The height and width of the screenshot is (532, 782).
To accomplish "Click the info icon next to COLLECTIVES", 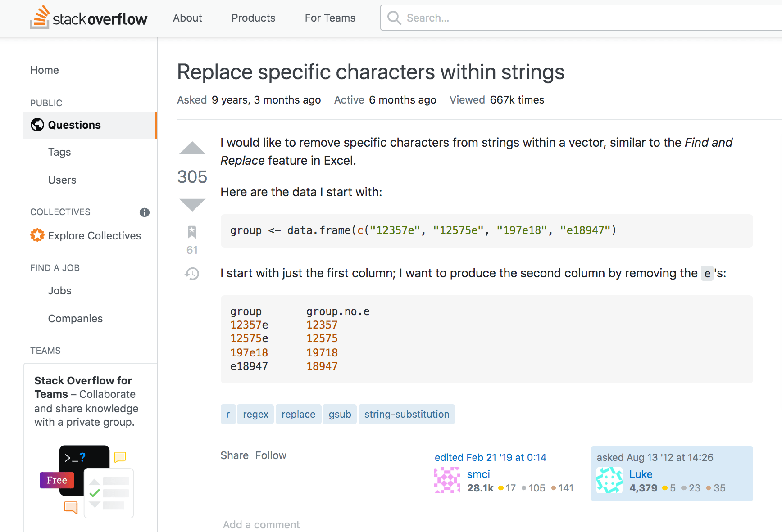I will click(x=144, y=212).
